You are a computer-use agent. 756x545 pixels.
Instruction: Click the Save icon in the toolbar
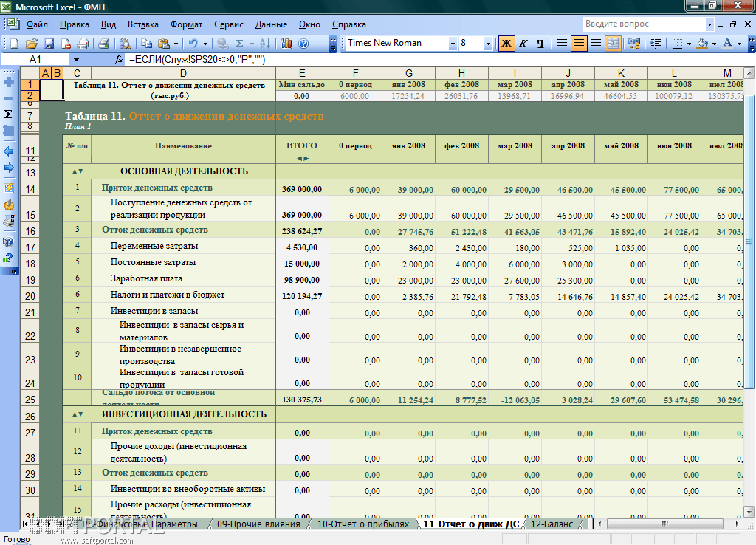coord(49,44)
